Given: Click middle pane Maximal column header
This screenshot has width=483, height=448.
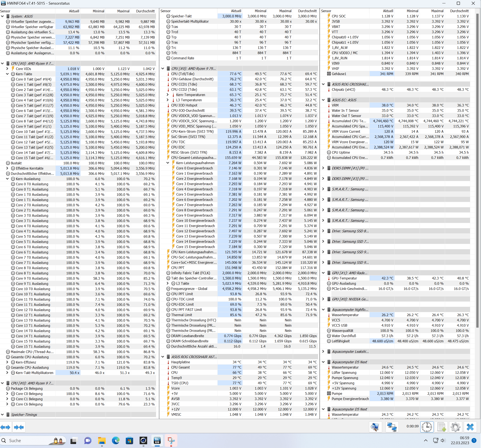Looking at the screenshot, I should (280, 11).
